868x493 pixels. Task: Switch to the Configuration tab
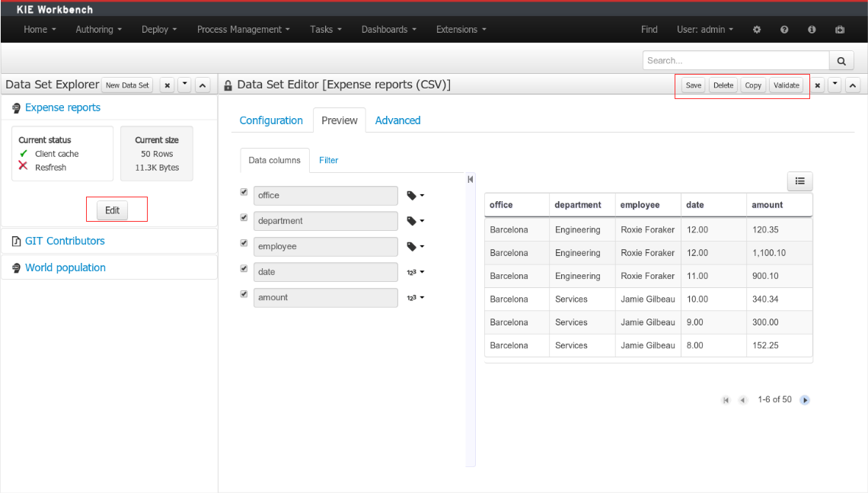271,120
